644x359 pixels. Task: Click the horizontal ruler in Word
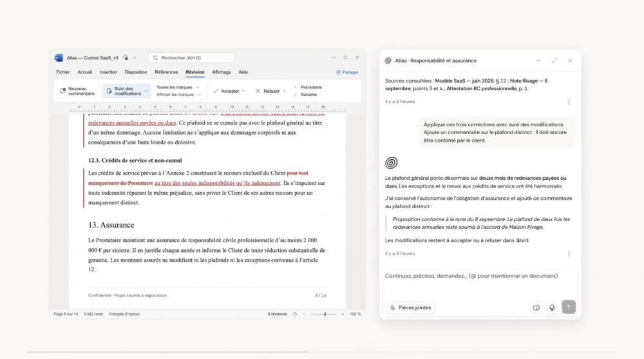tap(207, 108)
